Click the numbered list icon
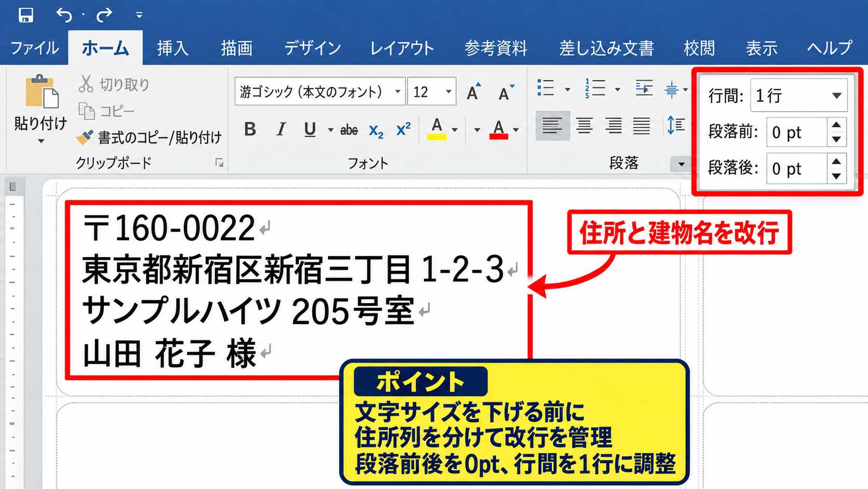The width and height of the screenshot is (868, 489). click(595, 88)
